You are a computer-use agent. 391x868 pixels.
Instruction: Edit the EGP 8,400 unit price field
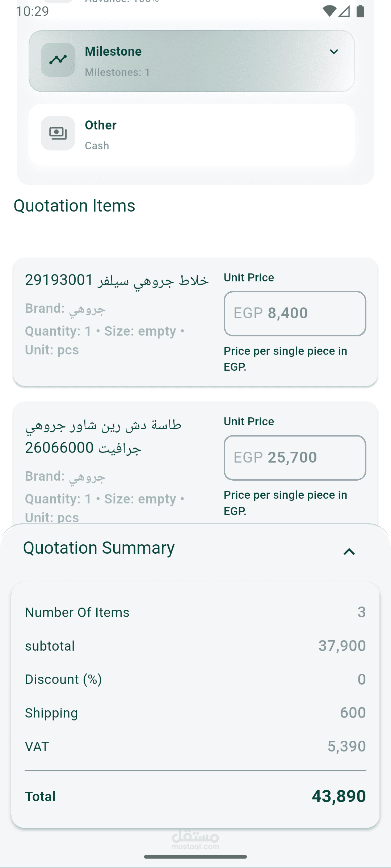(295, 314)
